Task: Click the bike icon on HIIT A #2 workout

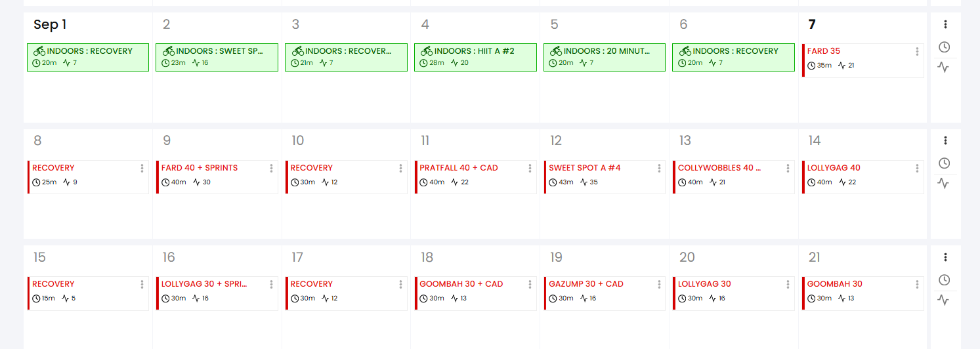Action: point(427,51)
